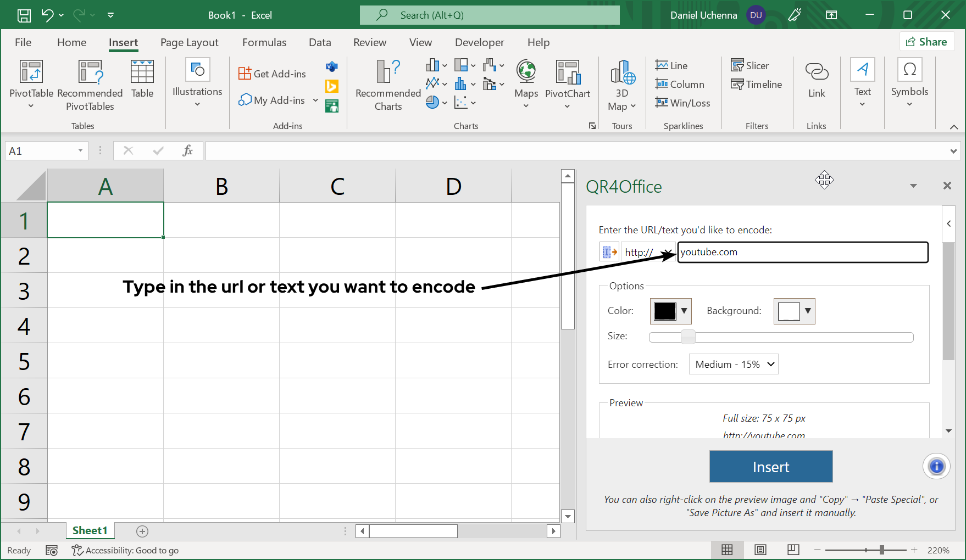Insert a Slicer filter

pyautogui.click(x=750, y=66)
